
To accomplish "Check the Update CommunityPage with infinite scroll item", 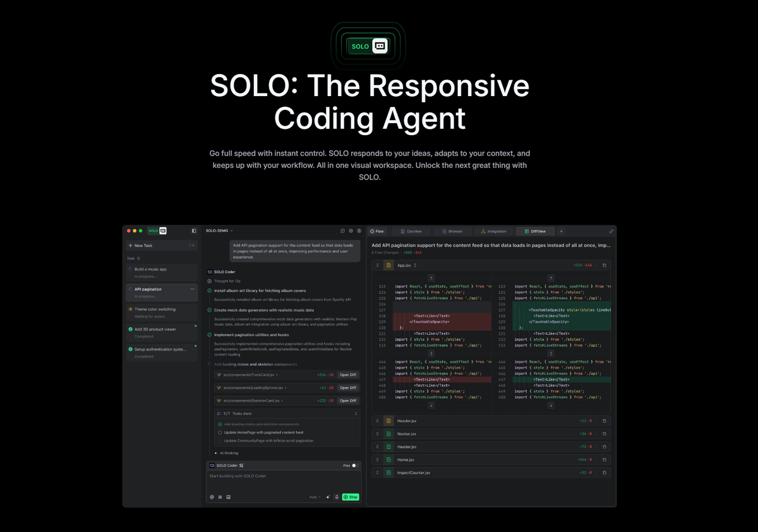I will pos(220,440).
